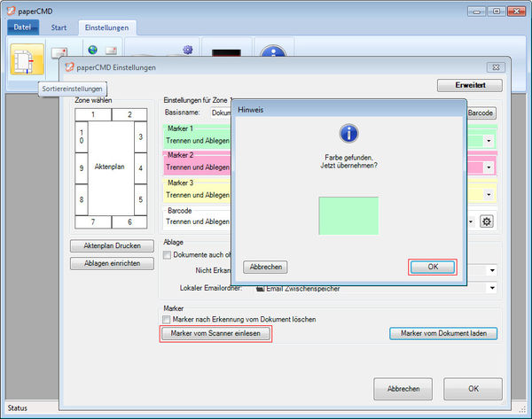Switch to the Start tab
The width and height of the screenshot is (532, 419).
pos(59,27)
